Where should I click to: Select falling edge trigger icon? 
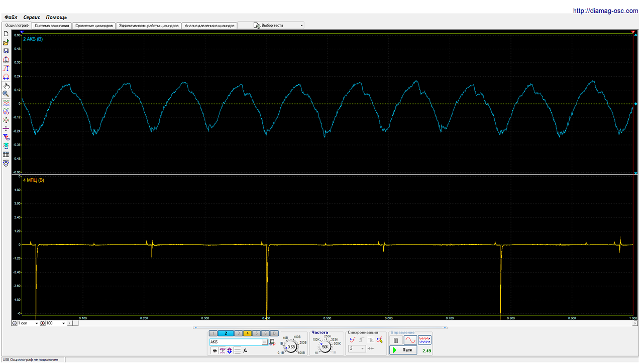[x=371, y=340]
